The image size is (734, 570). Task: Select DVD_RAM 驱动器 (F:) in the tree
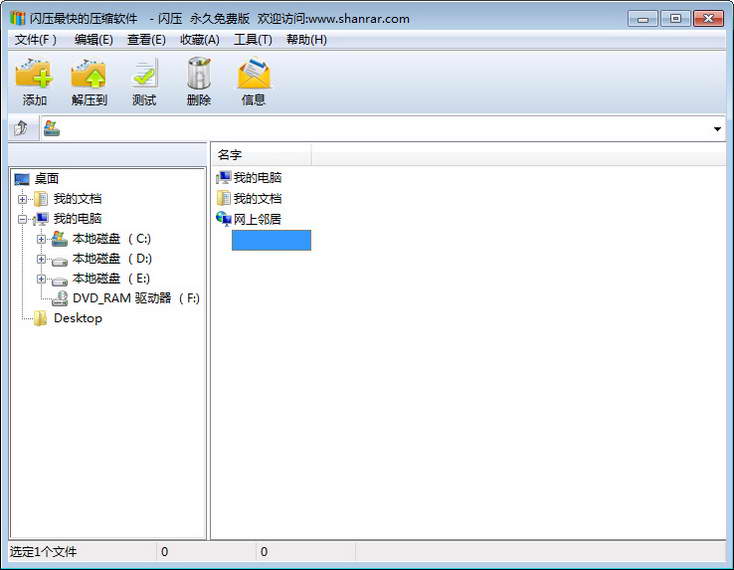click(135, 298)
